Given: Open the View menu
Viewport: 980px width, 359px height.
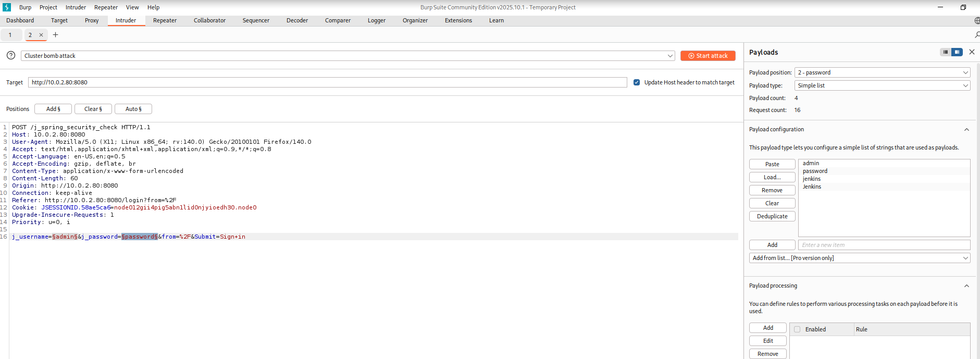Looking at the screenshot, I should [132, 7].
